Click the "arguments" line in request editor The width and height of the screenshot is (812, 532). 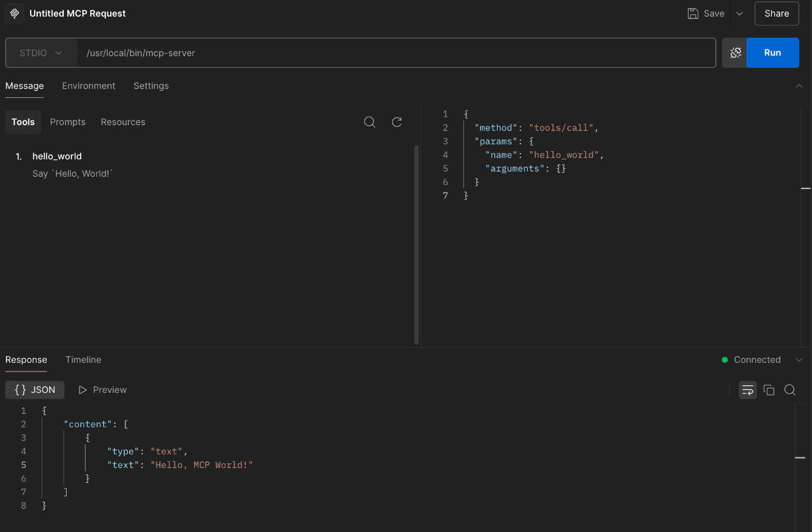coord(525,169)
